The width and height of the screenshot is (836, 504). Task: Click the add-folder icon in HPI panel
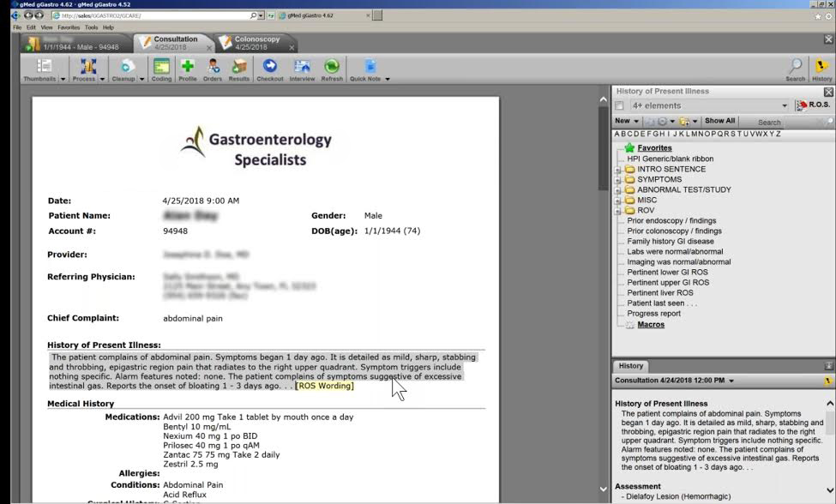coord(684,122)
